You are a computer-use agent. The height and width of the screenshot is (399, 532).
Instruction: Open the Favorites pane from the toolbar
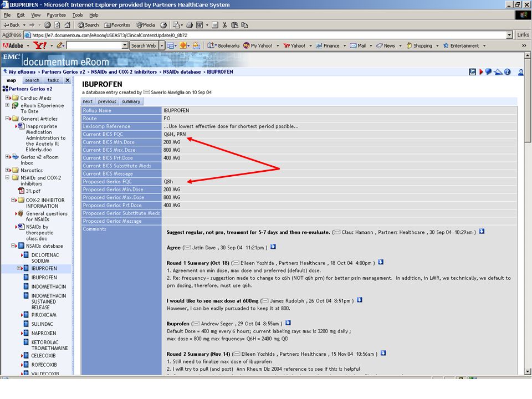point(117,25)
